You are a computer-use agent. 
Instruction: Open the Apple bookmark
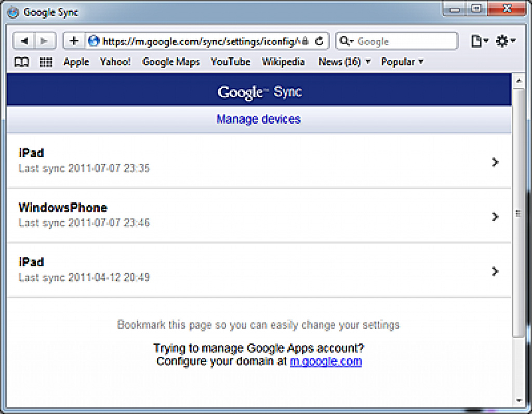76,62
